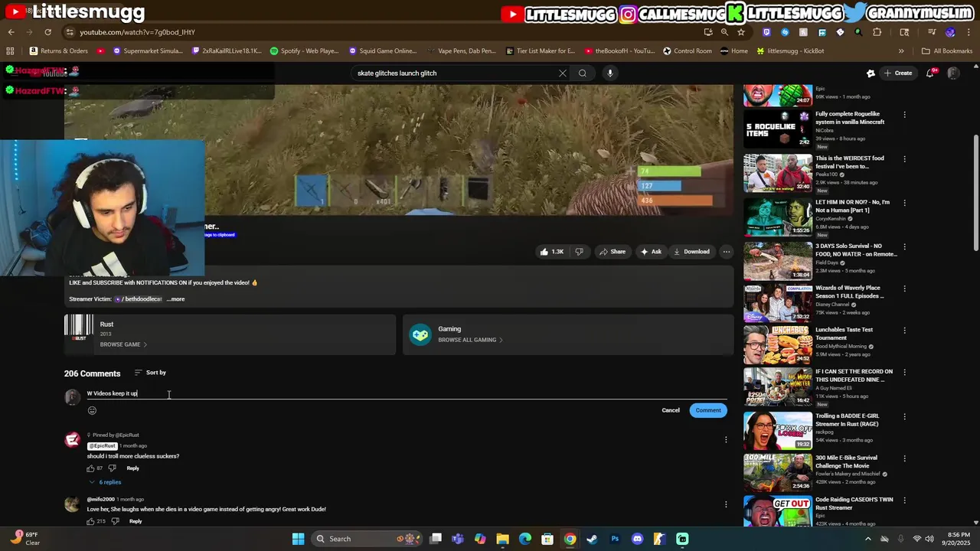Open options for the @mifo2000 comment
This screenshot has height=551, width=980.
tap(726, 504)
